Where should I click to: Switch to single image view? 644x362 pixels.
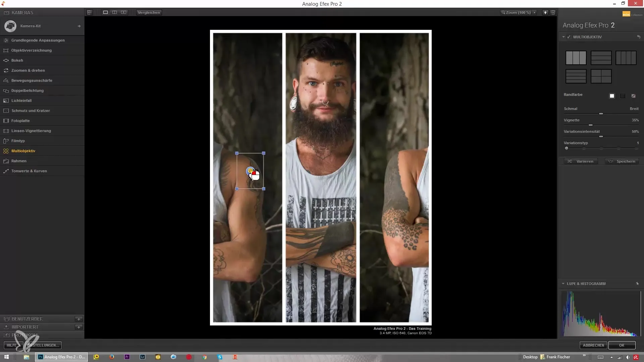[105, 12]
